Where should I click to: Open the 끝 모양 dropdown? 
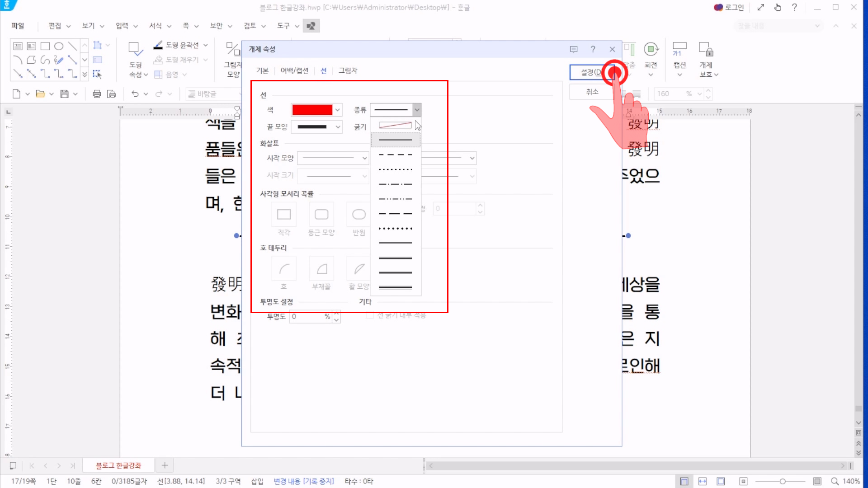click(x=337, y=127)
